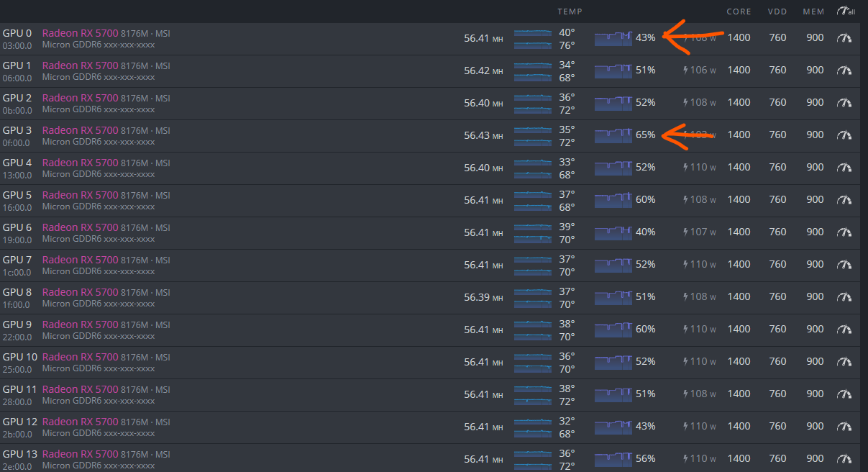Open GPU 6 overclock settings icon

click(844, 232)
